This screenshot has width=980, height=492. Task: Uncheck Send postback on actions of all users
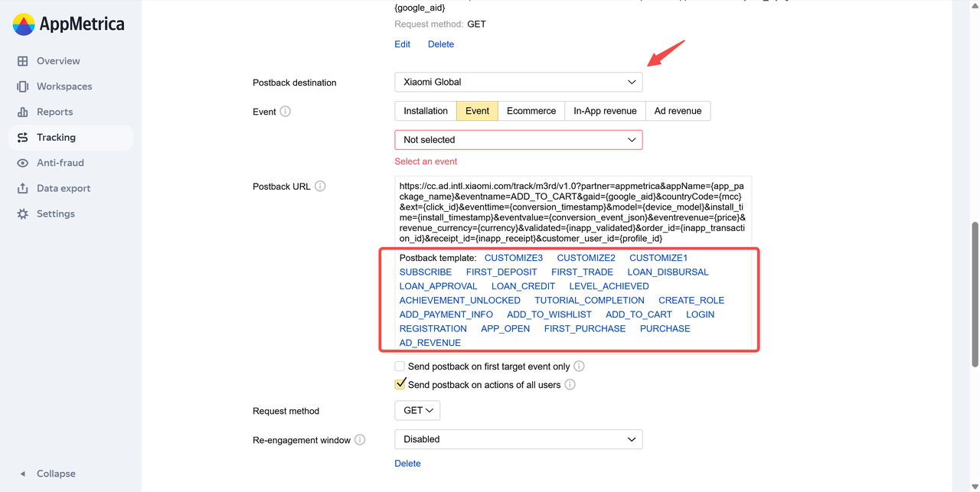point(400,384)
